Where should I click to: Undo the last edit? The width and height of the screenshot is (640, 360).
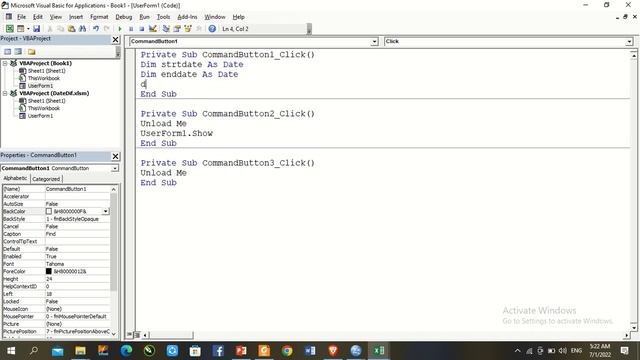tap(96, 29)
